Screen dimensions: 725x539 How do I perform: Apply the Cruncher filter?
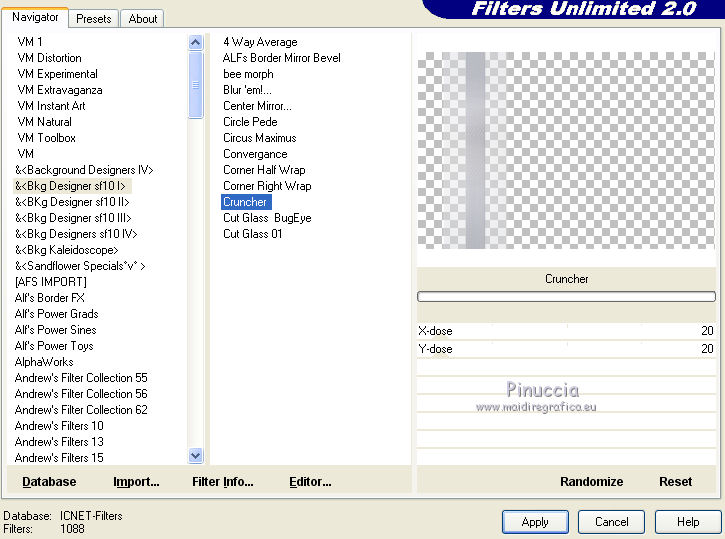(535, 522)
